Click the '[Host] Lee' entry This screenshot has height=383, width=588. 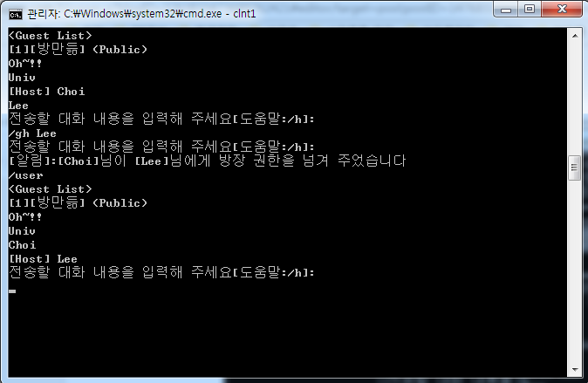(43, 259)
